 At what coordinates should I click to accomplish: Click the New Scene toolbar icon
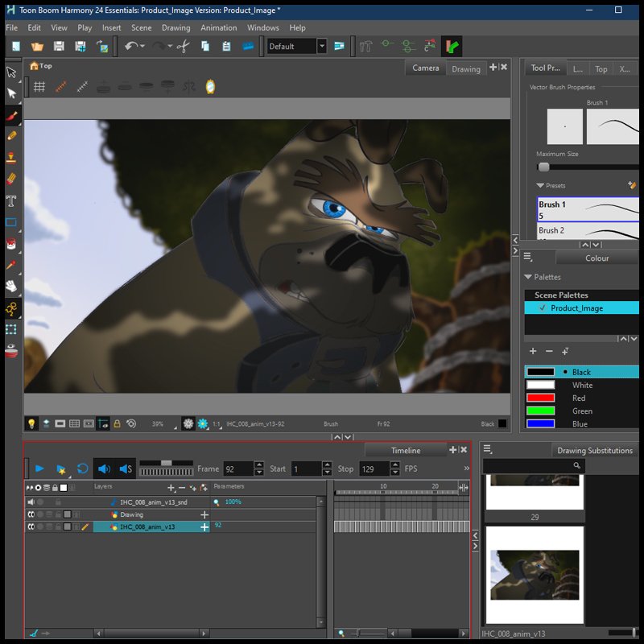click(16, 46)
